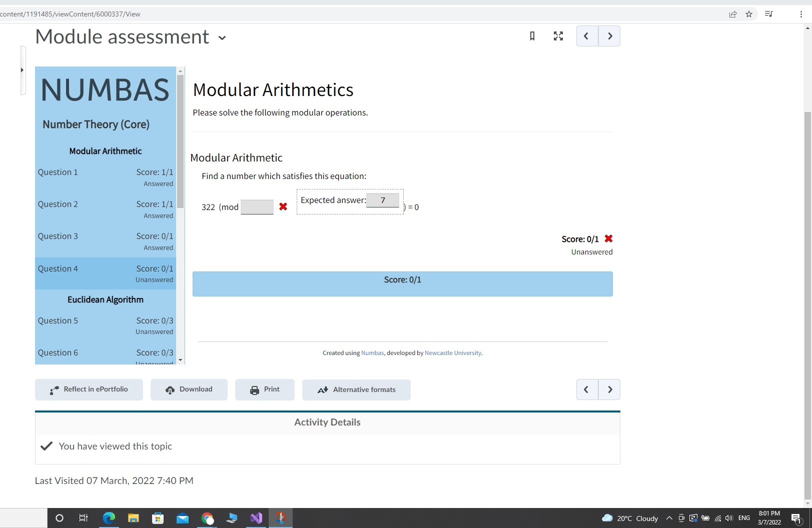
Task: Navigate forward using the top right chevron
Action: (609, 36)
